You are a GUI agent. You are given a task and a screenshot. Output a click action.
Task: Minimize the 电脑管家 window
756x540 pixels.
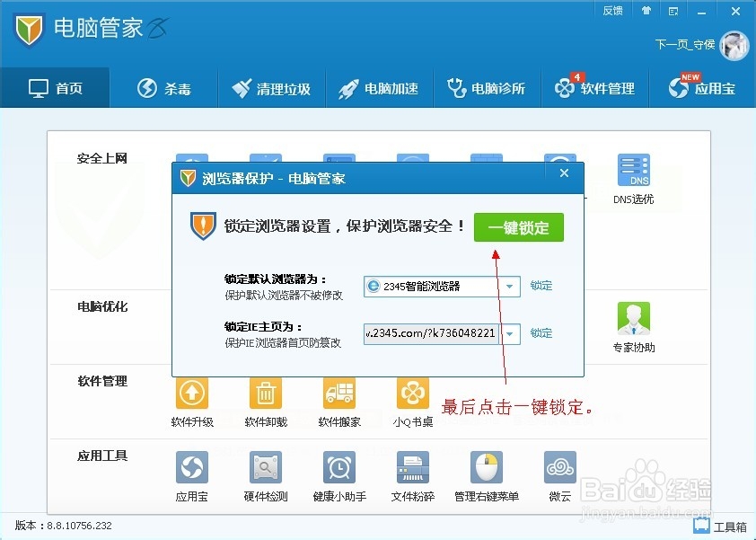[x=701, y=12]
